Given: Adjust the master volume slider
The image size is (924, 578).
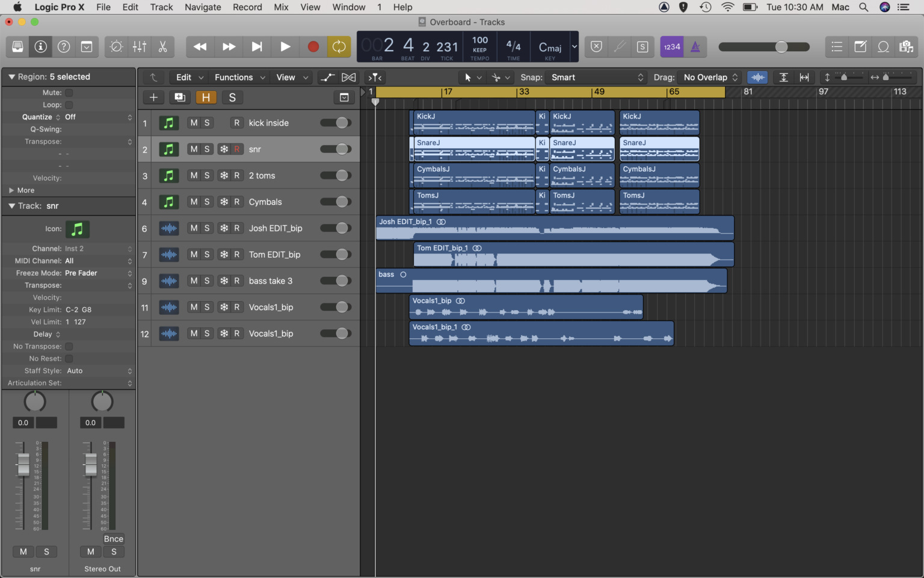Looking at the screenshot, I should [x=782, y=46].
